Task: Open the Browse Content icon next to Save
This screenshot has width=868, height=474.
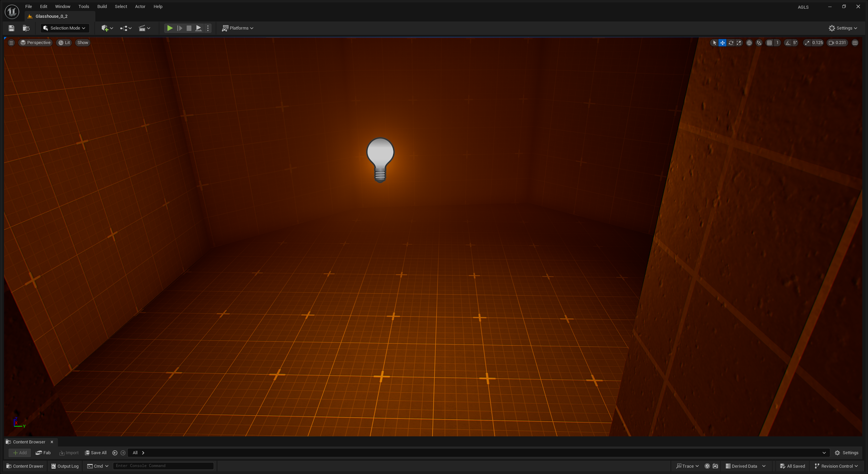Action: 26,28
